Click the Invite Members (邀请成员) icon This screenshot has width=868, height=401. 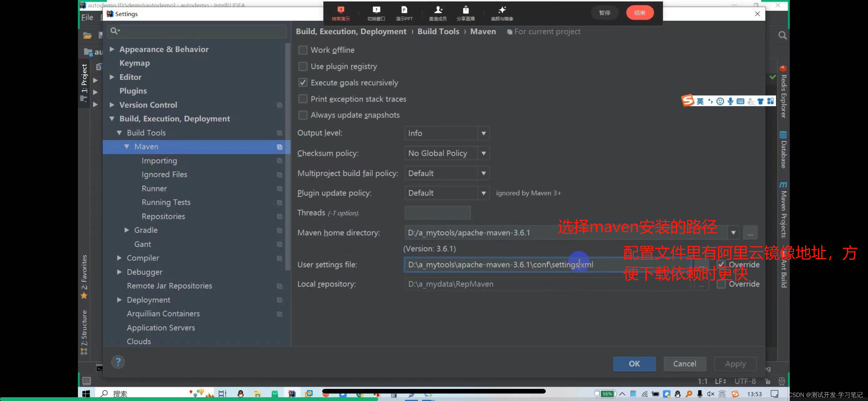(x=438, y=13)
